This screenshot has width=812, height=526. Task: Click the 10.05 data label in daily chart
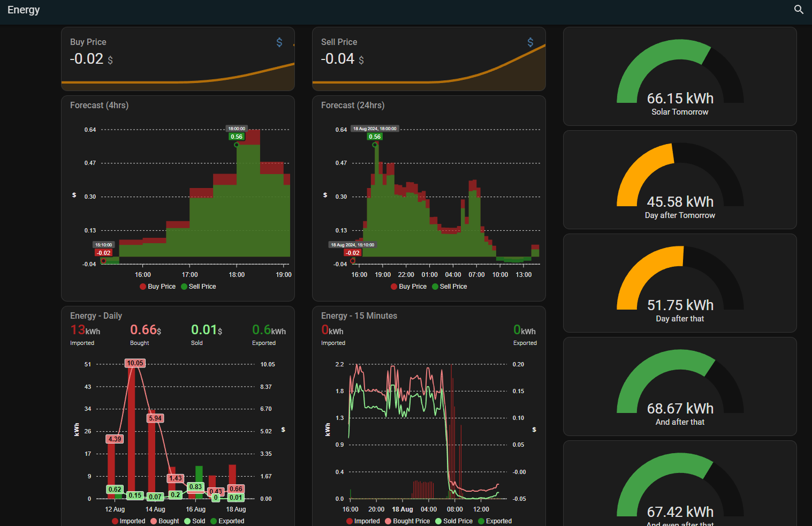135,363
